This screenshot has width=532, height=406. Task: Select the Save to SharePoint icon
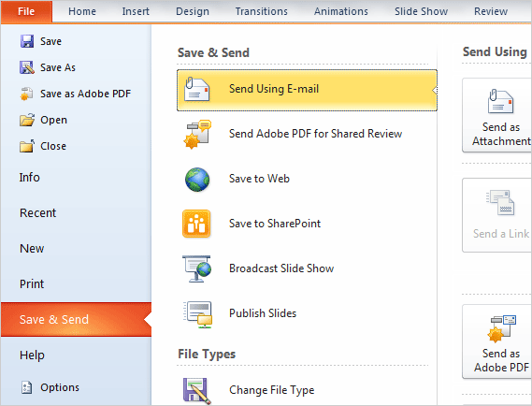point(196,224)
